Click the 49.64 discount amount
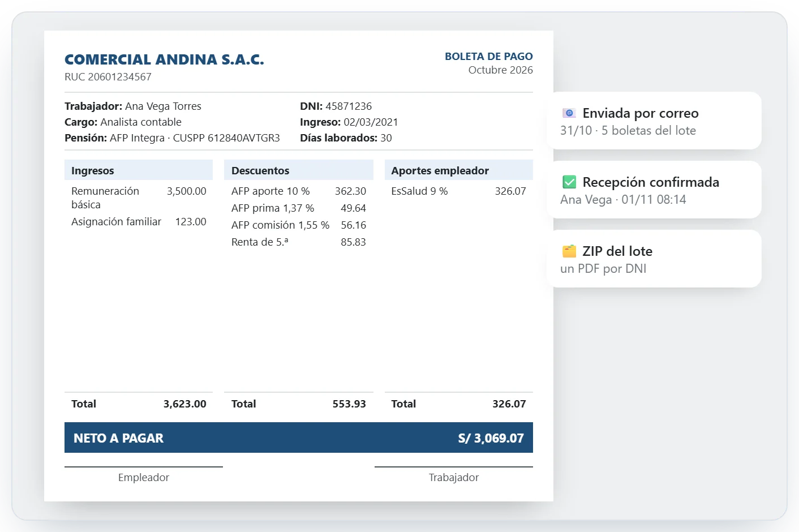The image size is (799, 532). tap(353, 208)
